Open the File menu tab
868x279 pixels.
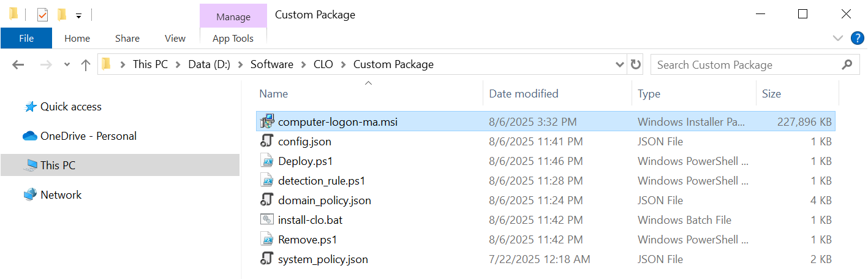click(26, 38)
